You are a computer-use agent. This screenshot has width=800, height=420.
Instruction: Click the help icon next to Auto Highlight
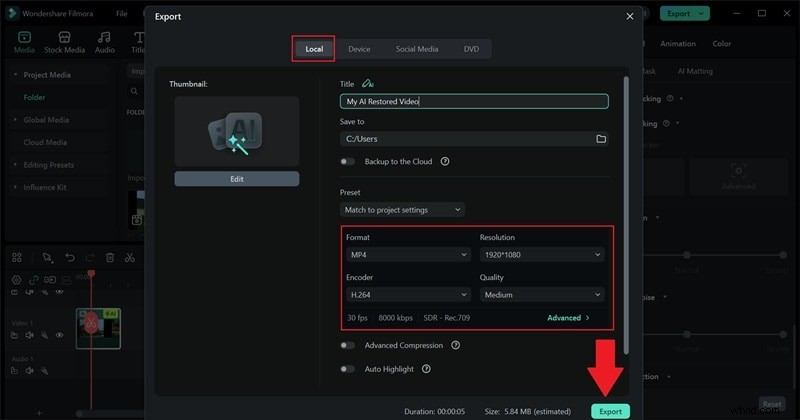click(426, 369)
